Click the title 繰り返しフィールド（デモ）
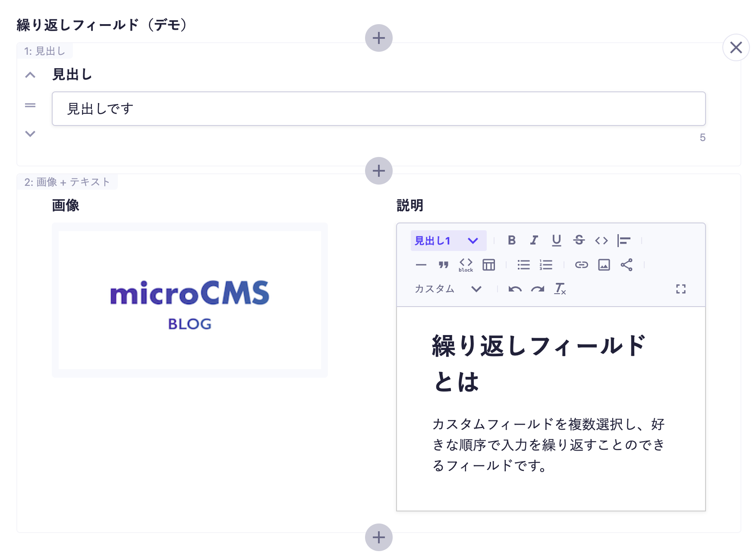 pos(102,25)
